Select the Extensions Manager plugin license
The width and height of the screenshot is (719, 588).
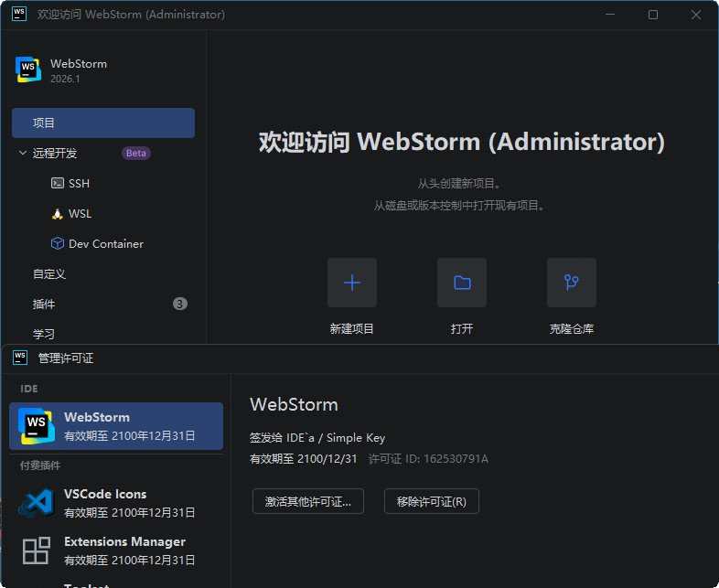pyautogui.click(x=116, y=551)
